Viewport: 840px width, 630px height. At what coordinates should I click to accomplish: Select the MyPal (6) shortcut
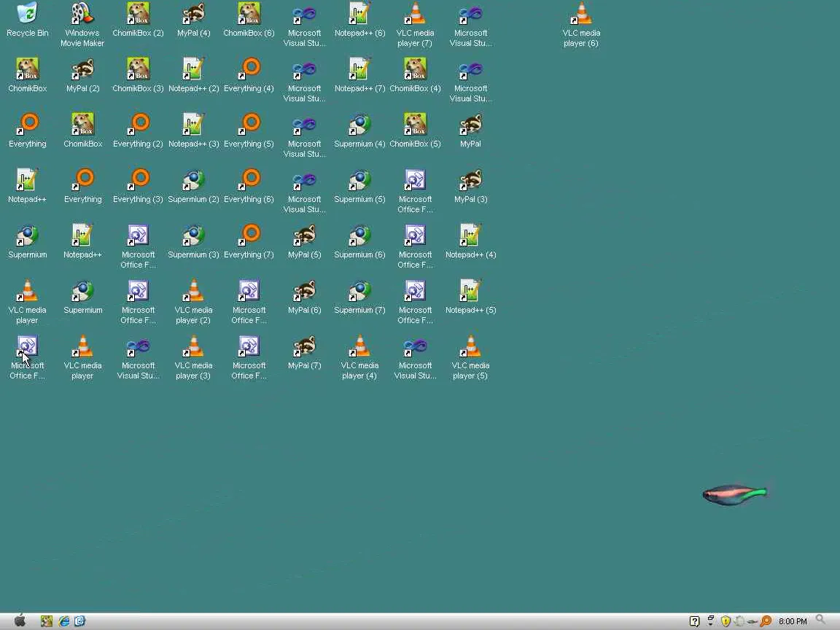304,297
